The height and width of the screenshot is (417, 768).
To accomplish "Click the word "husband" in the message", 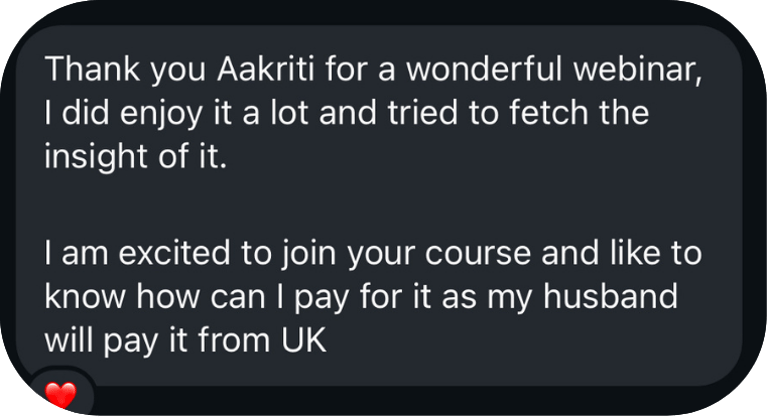I will tap(620, 299).
